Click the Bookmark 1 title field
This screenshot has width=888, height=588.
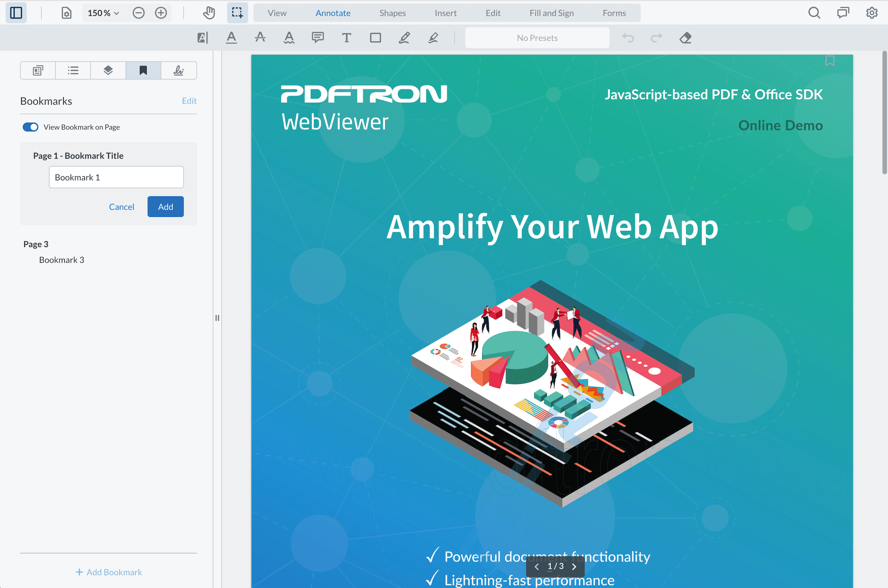[x=116, y=177]
